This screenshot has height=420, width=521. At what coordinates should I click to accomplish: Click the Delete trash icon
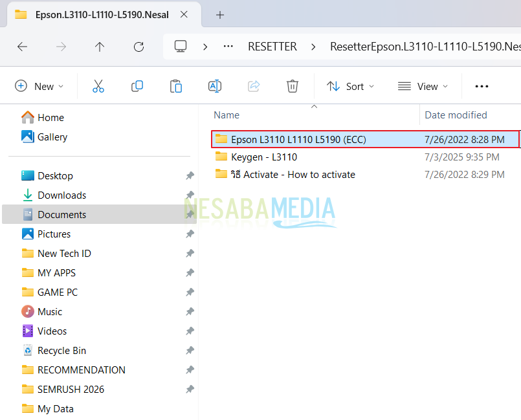coord(293,86)
